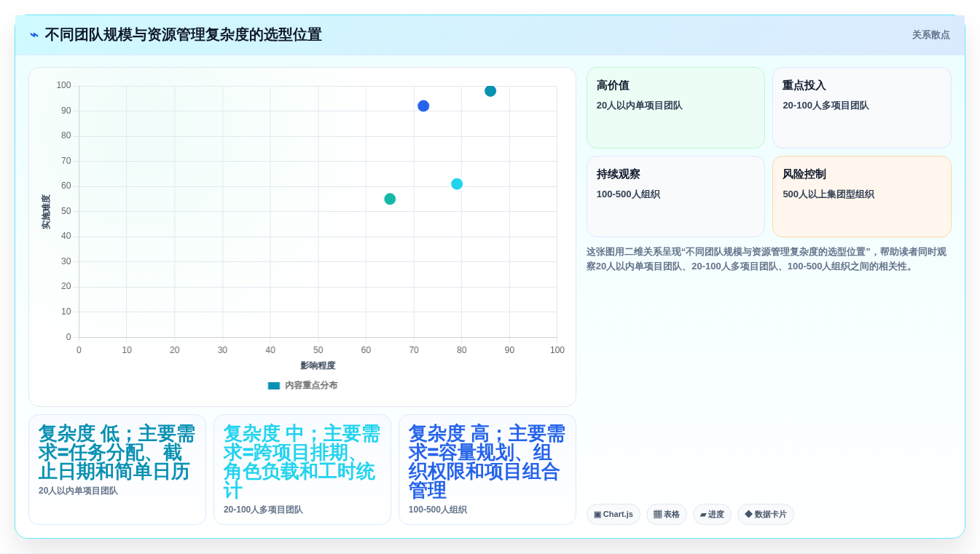Click the 影响程度 x-axis title

(318, 365)
